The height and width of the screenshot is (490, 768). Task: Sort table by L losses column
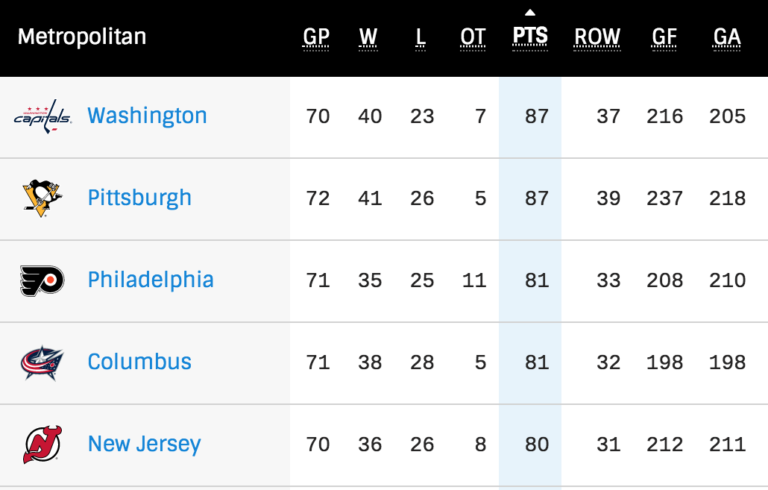coord(421,38)
